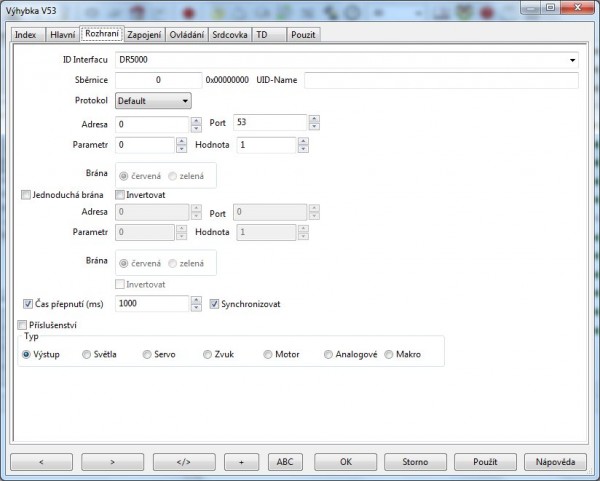
Task: Uncheck the Čas přepnutí (ms) checkbox
Action: click(28, 303)
